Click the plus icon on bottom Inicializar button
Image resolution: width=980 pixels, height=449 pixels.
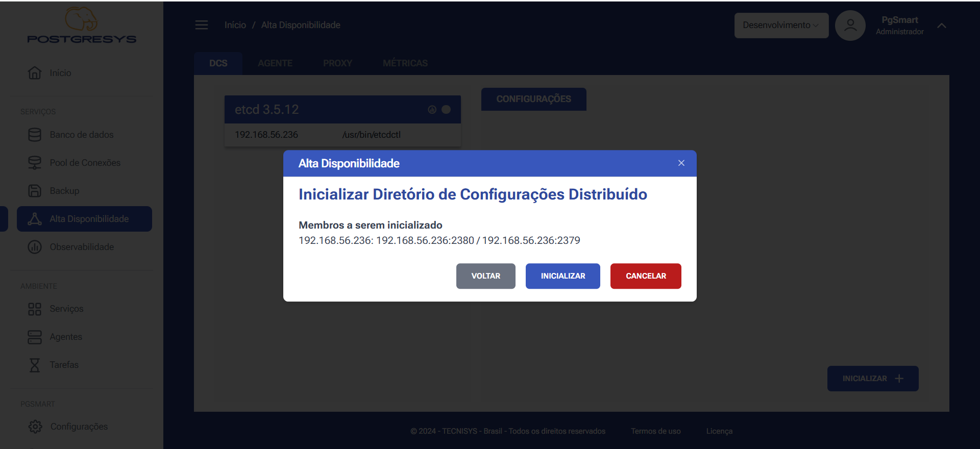[899, 379]
